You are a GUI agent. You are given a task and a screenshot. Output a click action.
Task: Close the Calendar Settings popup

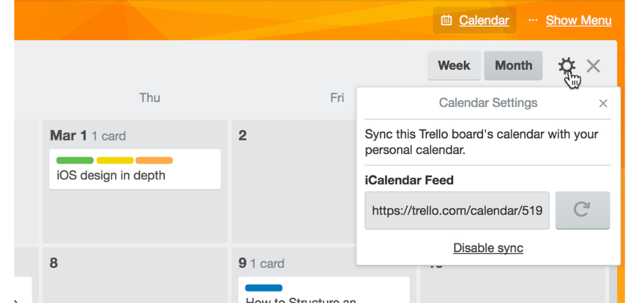[x=603, y=103]
